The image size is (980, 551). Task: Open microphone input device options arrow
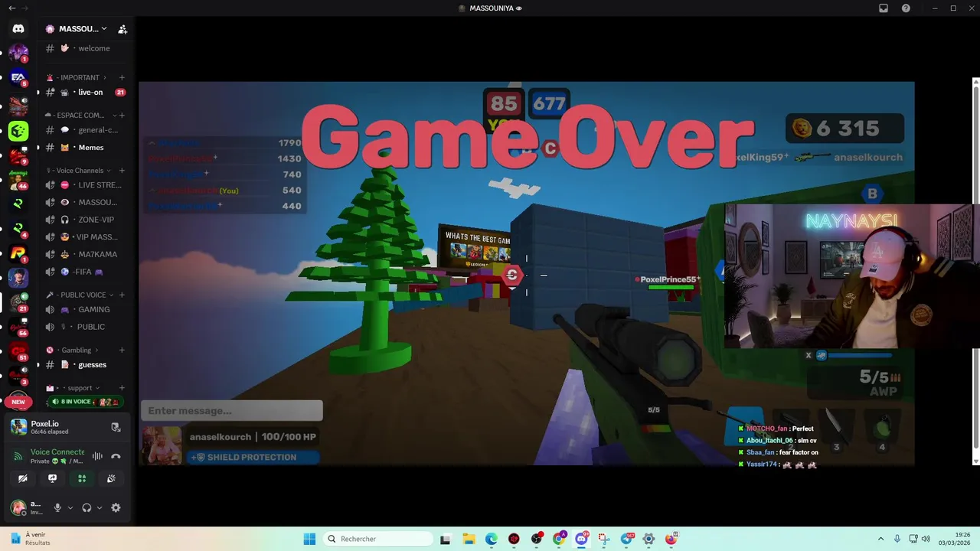[x=70, y=507]
